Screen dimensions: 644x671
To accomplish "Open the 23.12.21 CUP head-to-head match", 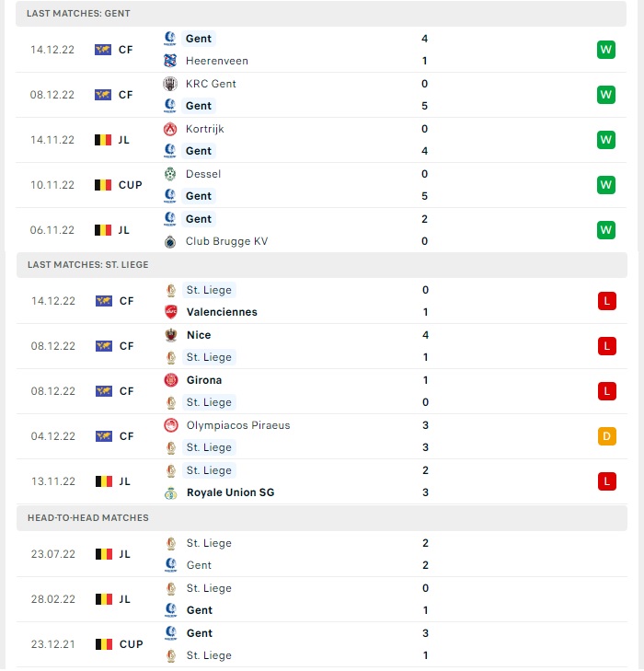I will (x=322, y=644).
